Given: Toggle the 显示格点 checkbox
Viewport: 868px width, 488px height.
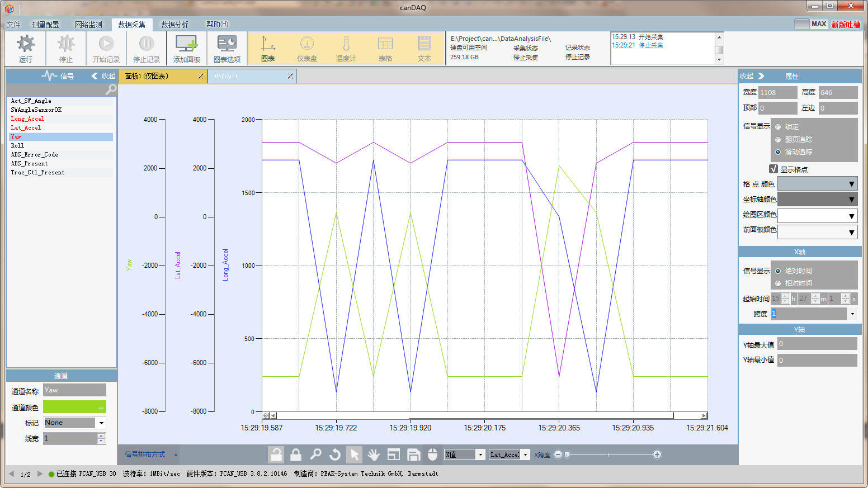Looking at the screenshot, I should pyautogui.click(x=773, y=169).
